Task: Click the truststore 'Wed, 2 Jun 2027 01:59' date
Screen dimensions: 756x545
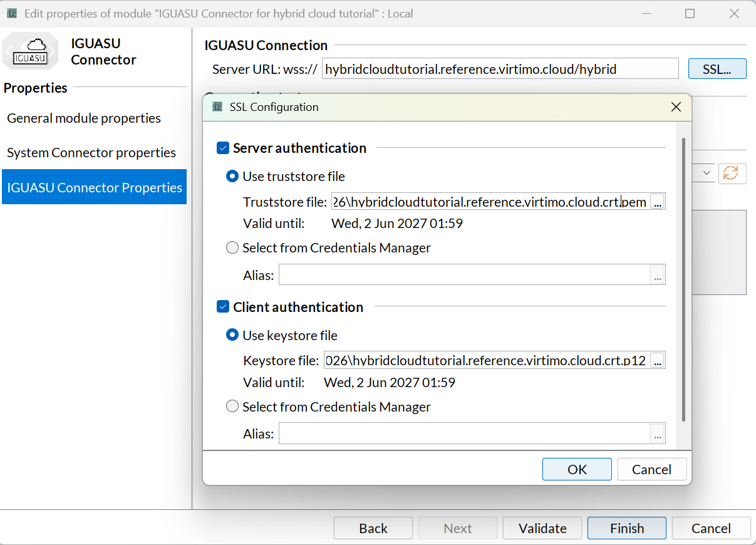Action: pyautogui.click(x=397, y=224)
